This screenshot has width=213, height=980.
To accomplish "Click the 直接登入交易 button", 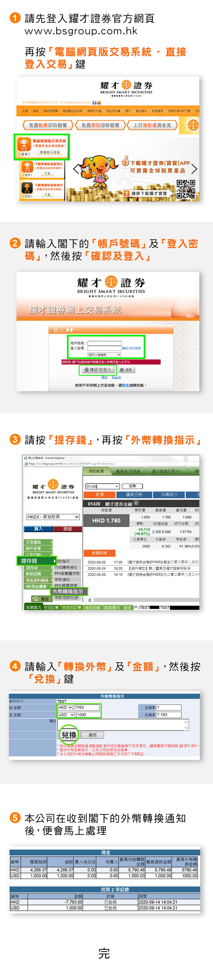I will click(50, 152).
